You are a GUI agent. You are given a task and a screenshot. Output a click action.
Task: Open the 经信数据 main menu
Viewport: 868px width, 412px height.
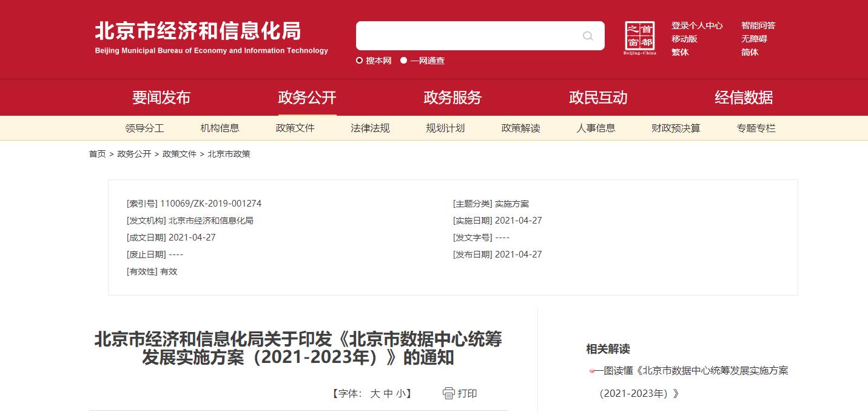click(744, 98)
